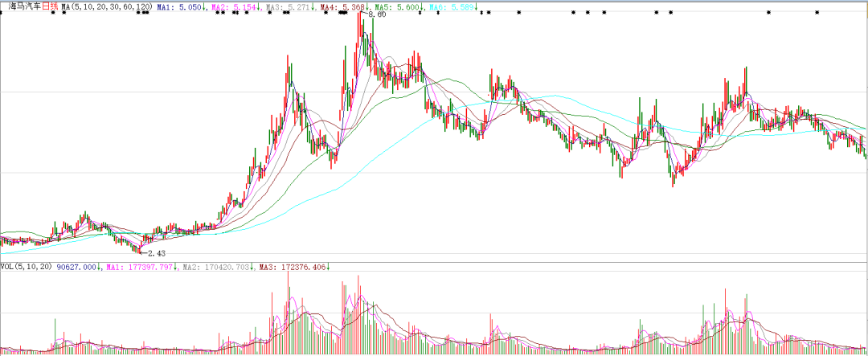
Task: Click the volume MA3: 172376.406 value
Action: point(294,267)
